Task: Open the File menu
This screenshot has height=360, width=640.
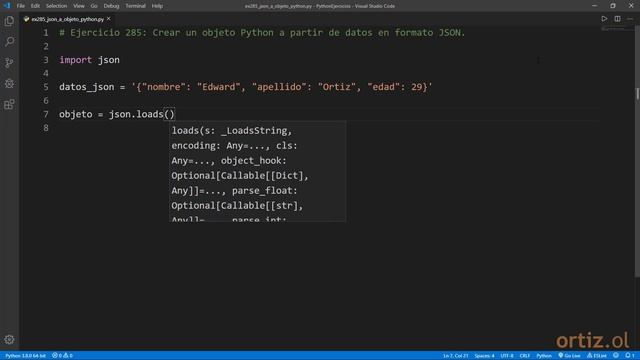Action: (x=21, y=6)
